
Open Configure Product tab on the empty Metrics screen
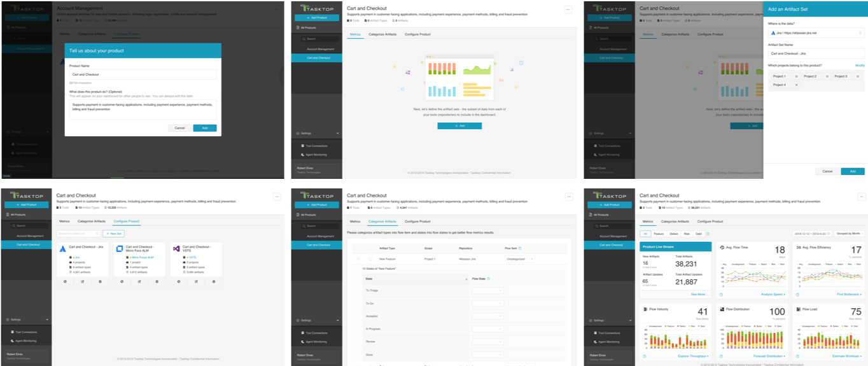click(417, 34)
